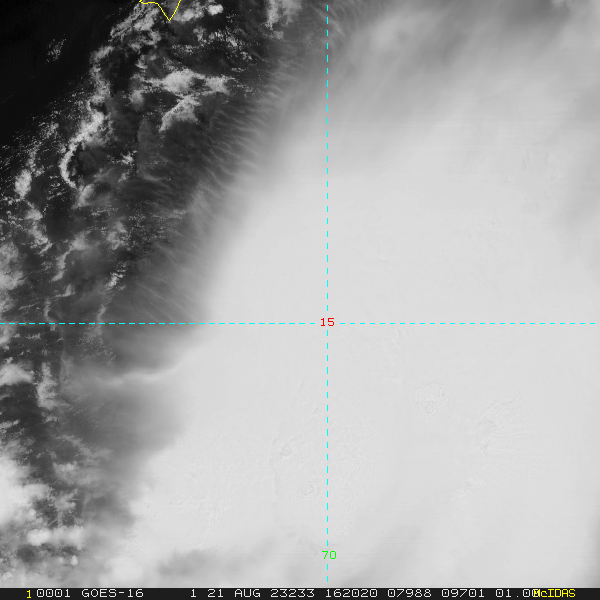Screen dimensions: 600x600
Task: Click the yellow McIDAS label
Action: (555, 593)
